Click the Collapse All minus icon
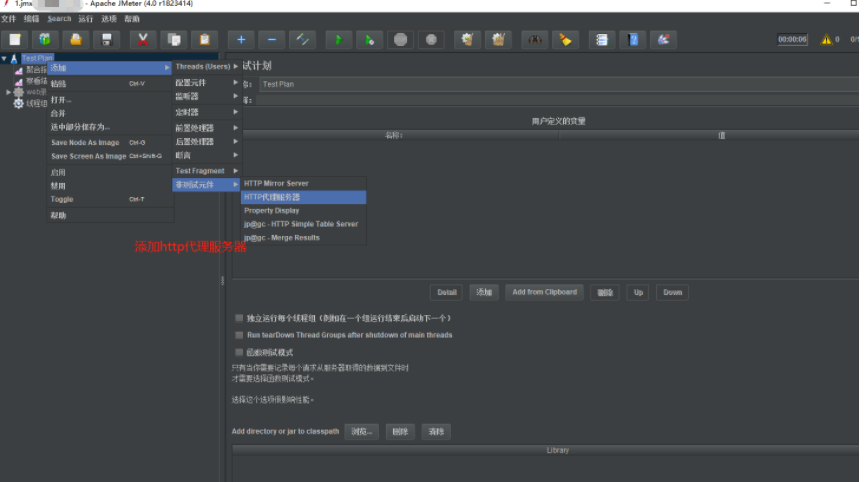This screenshot has height=482, width=864. tap(272, 40)
